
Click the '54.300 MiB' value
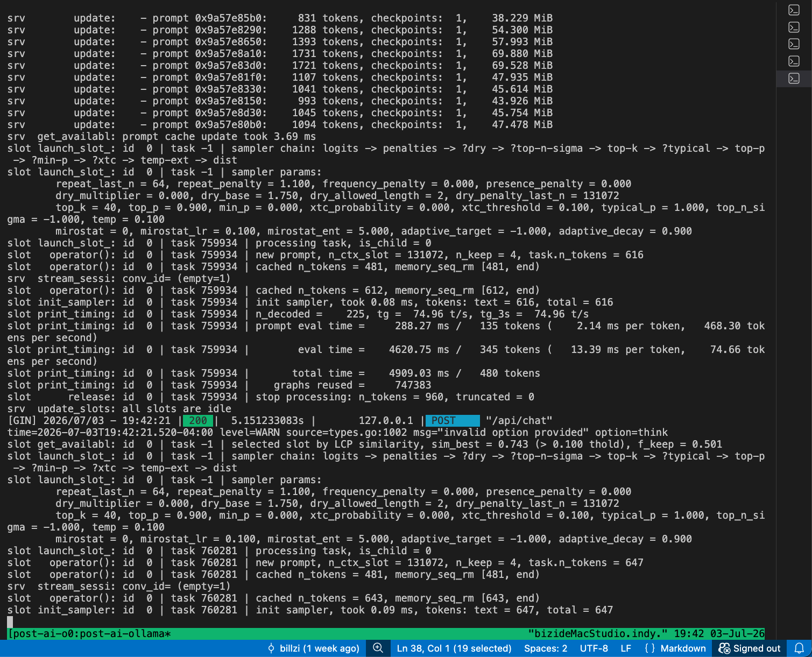pos(522,30)
